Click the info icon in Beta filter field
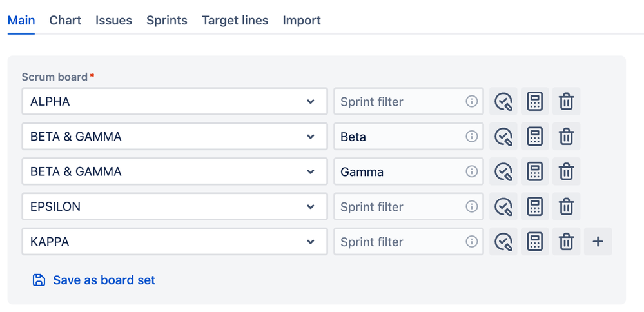Screen dimensions: 644x312 tap(472, 137)
